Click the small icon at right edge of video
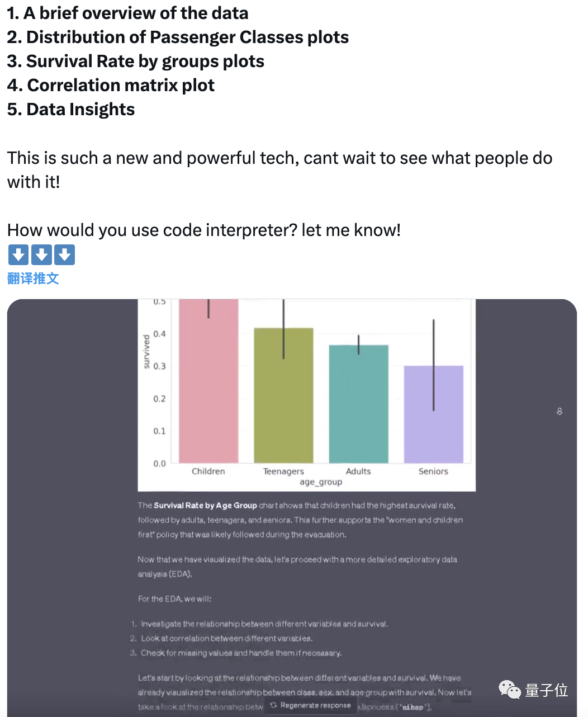 point(559,411)
